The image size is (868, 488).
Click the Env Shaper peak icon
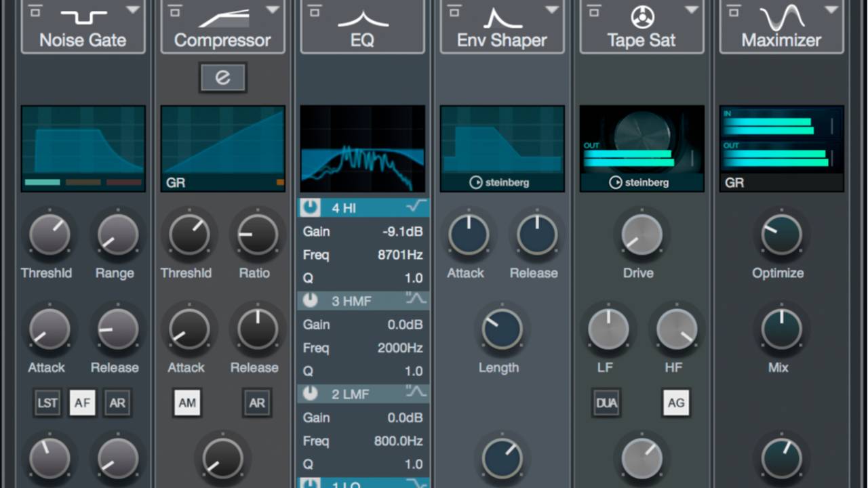coord(502,16)
